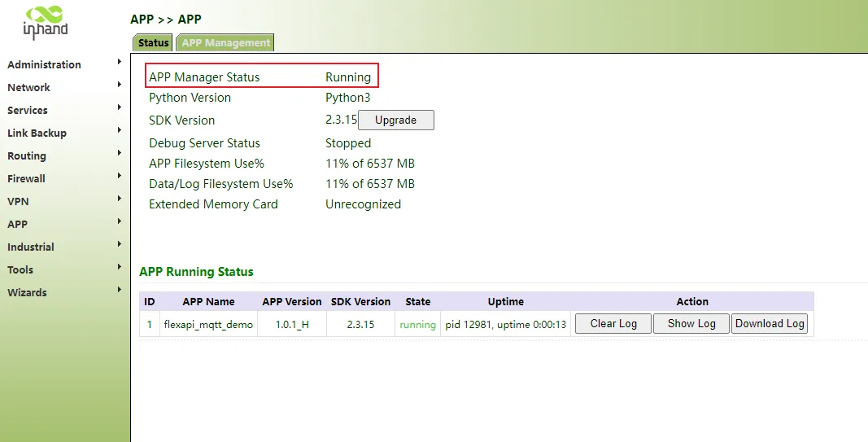Image resolution: width=868 pixels, height=442 pixels.
Task: Click the State column header
Action: (418, 302)
